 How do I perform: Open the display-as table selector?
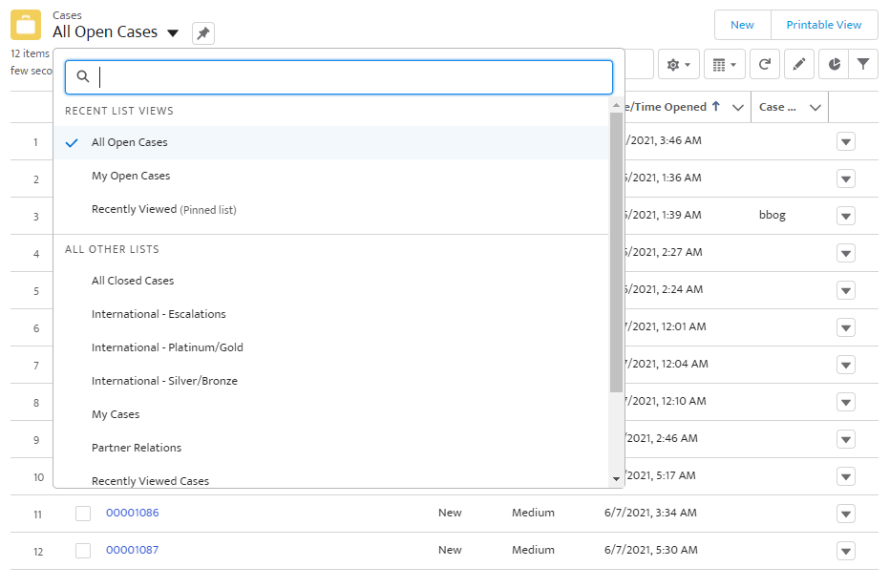[724, 64]
